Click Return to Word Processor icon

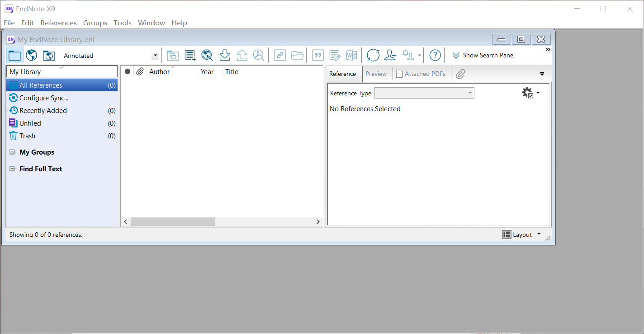(351, 55)
